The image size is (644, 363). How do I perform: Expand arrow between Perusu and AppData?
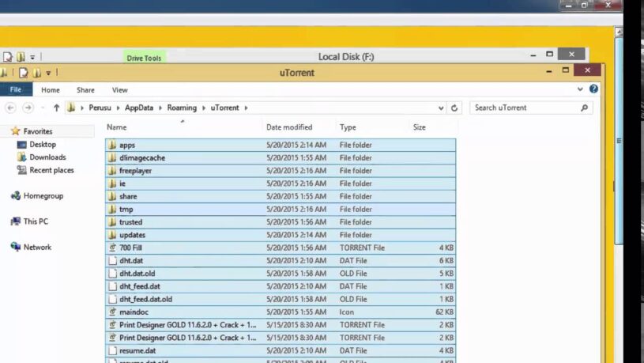[118, 108]
